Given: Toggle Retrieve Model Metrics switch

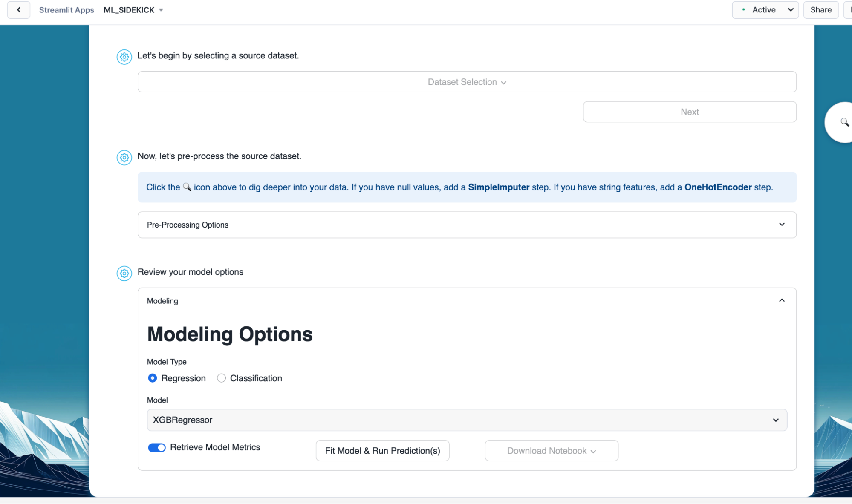Looking at the screenshot, I should [156, 447].
